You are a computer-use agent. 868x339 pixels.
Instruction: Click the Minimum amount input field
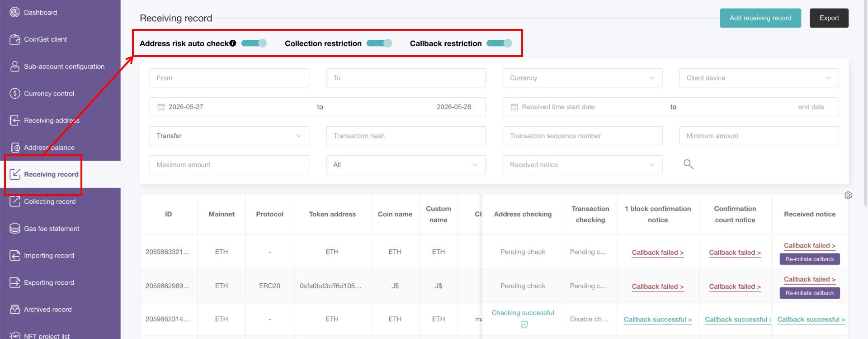click(x=759, y=136)
